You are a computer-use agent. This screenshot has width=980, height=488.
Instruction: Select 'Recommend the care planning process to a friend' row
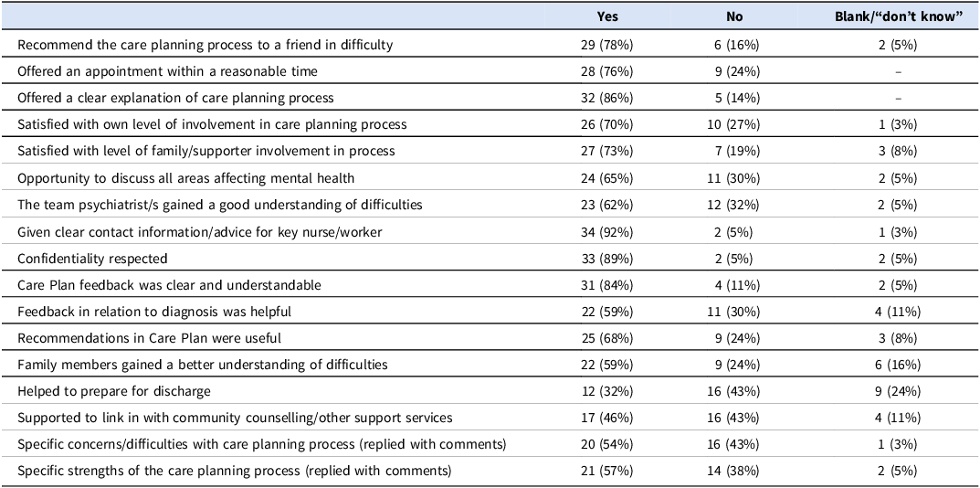point(490,45)
